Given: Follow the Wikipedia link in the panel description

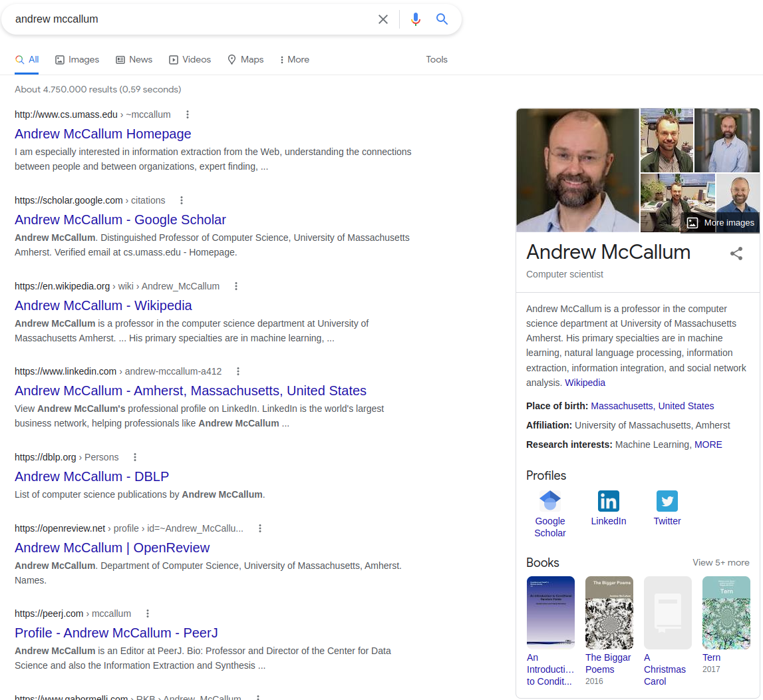Looking at the screenshot, I should 585,383.
